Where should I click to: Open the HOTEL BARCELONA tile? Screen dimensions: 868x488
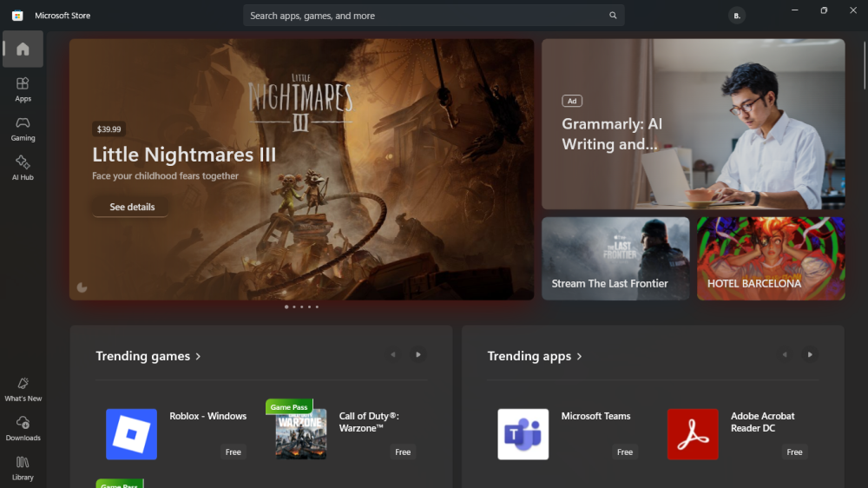tap(771, 259)
